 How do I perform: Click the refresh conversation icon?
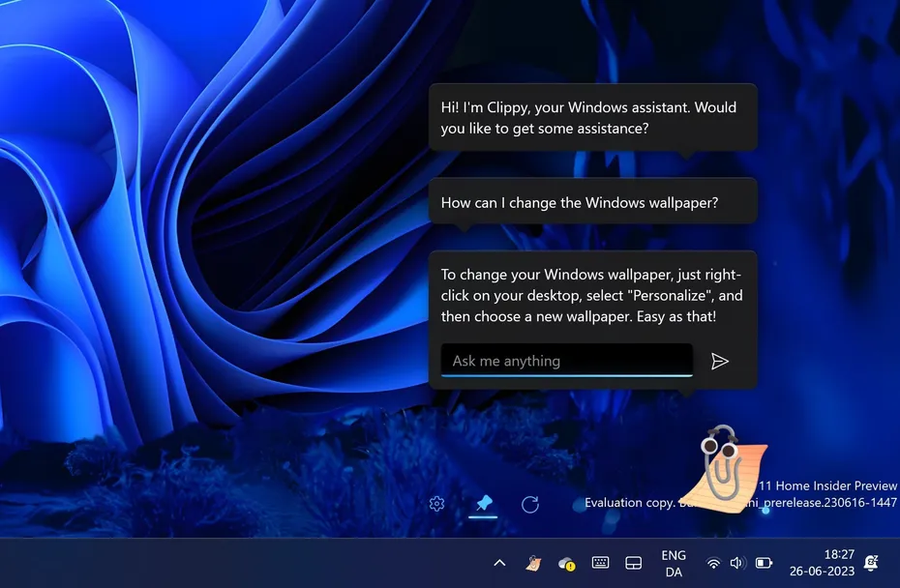(x=529, y=504)
